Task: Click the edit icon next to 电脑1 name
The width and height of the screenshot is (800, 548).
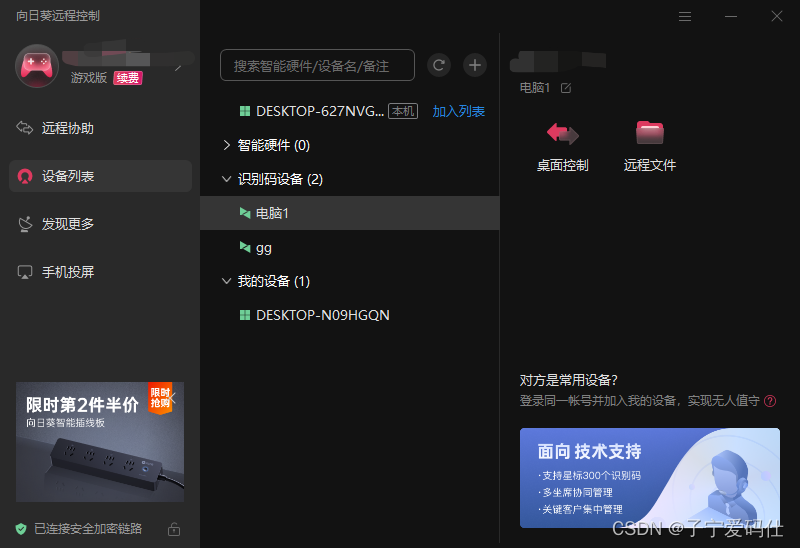Action: [565, 88]
